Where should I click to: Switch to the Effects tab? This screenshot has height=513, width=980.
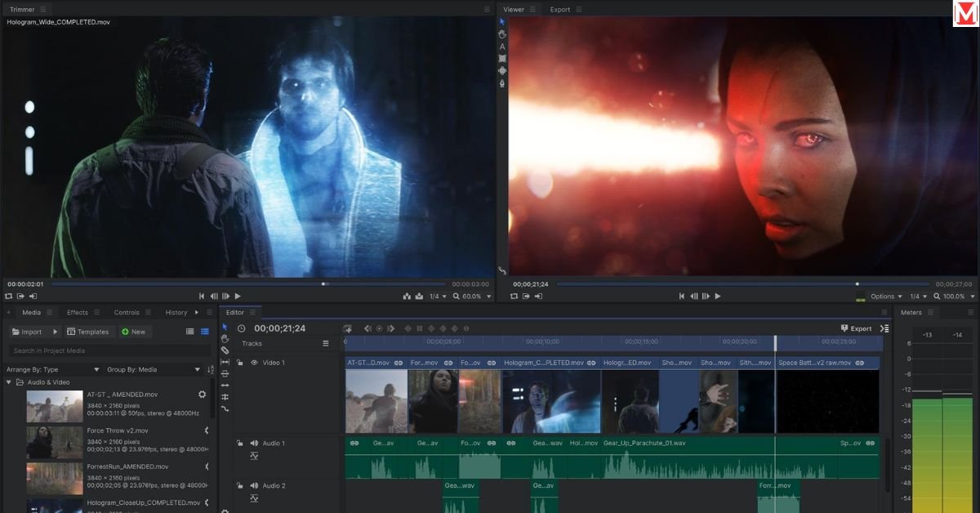pyautogui.click(x=78, y=312)
